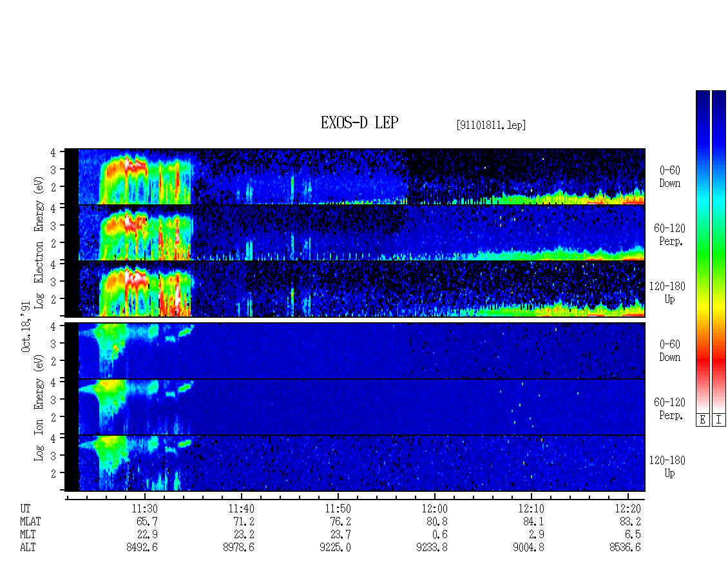Click MLT value 23.2
This screenshot has width=728, height=564.
(x=244, y=535)
